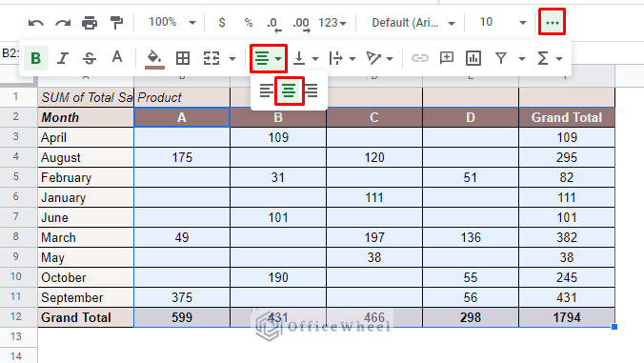Click the 'October' cell
This screenshot has height=363, width=644.
[x=86, y=277]
